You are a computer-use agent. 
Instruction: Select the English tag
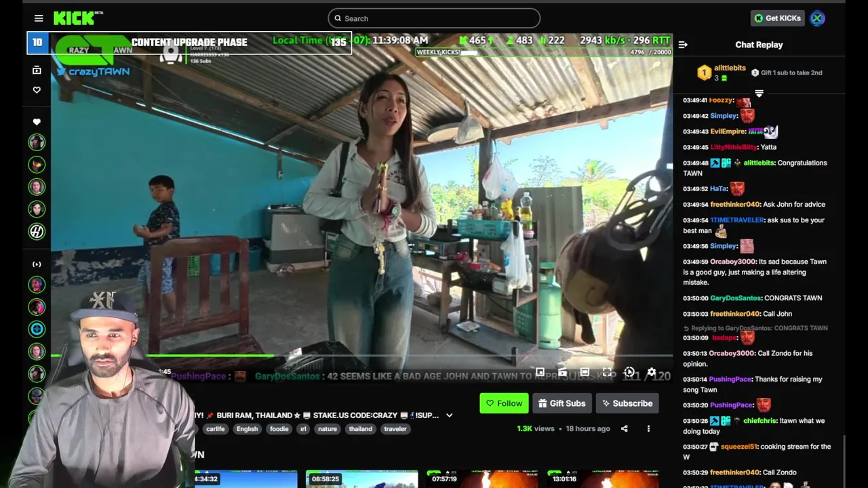pyautogui.click(x=247, y=429)
